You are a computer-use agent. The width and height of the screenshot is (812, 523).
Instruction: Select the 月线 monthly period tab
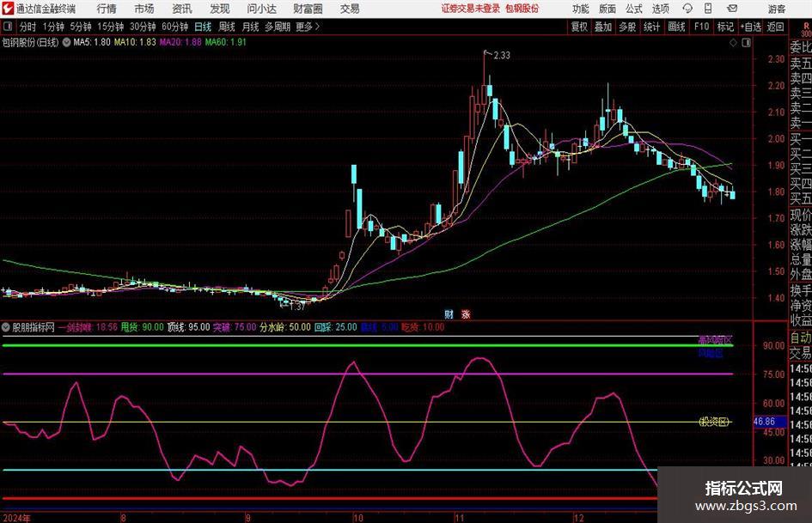(x=251, y=27)
